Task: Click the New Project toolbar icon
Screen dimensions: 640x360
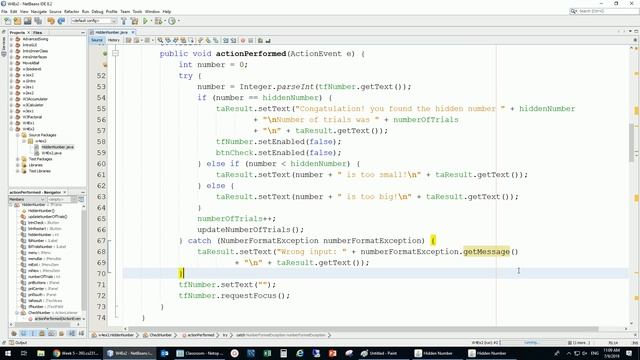Action: point(18,21)
